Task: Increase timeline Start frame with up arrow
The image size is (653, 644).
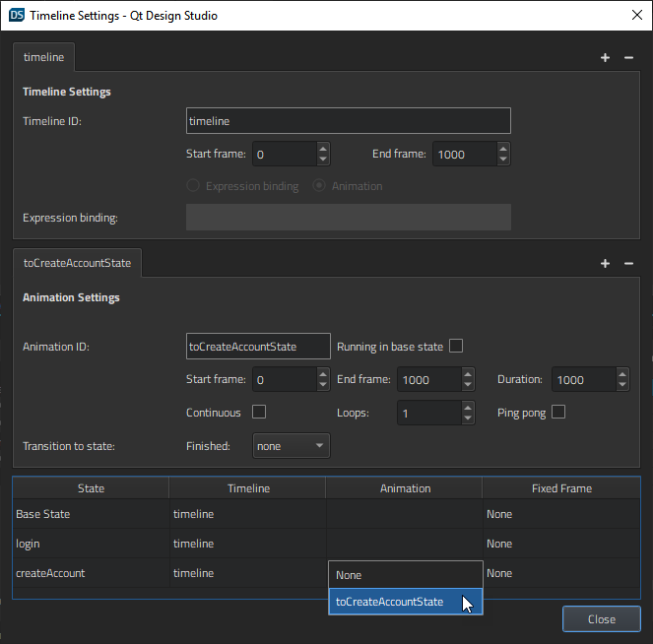Action: point(322,149)
